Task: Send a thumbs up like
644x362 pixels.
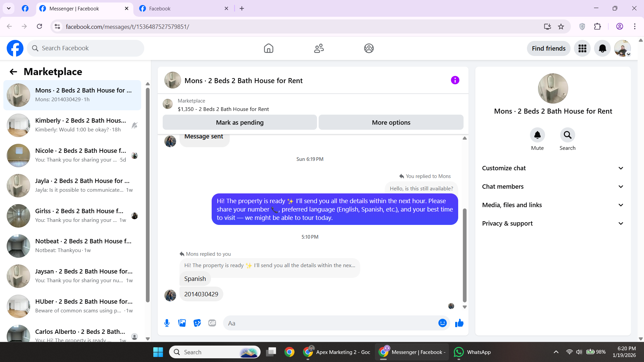Action: tap(459, 323)
